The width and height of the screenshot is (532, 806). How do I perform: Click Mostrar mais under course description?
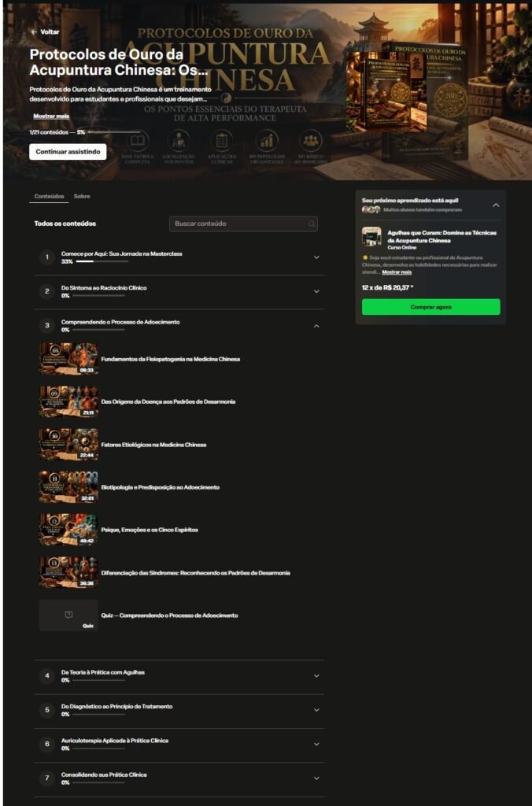[x=51, y=116]
